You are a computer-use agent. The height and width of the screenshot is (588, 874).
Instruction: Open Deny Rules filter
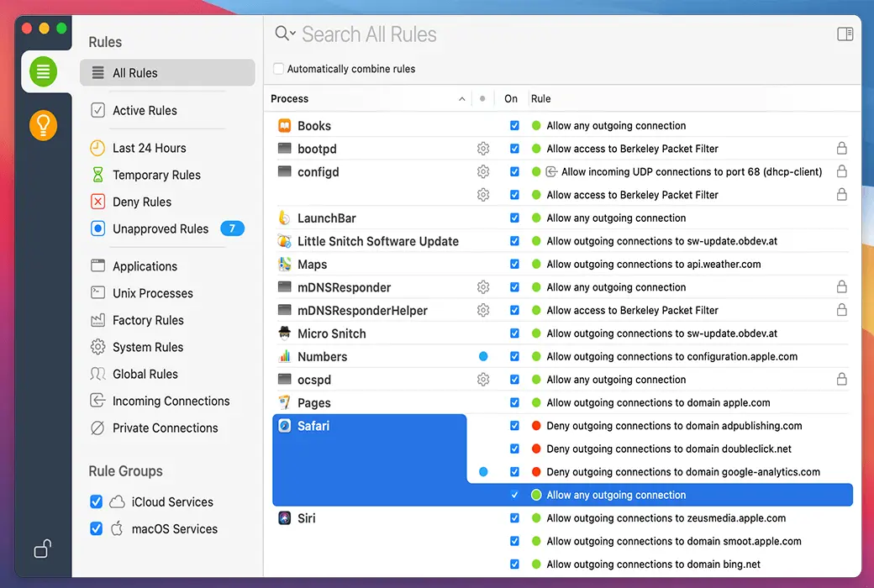coord(141,202)
